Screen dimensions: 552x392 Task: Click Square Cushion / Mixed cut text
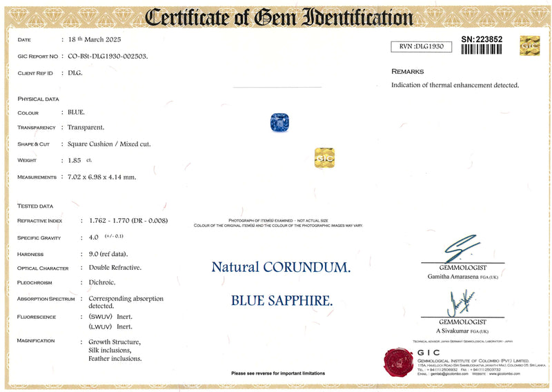coord(109,144)
